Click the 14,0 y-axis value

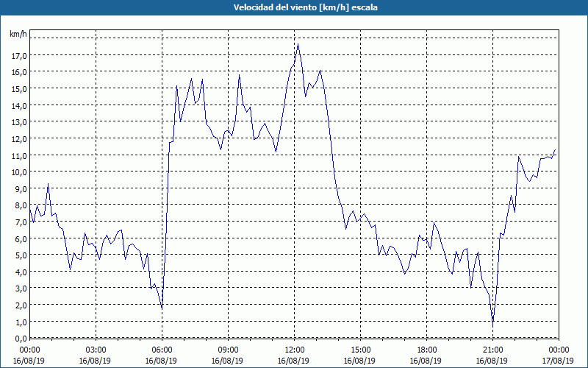click(19, 106)
